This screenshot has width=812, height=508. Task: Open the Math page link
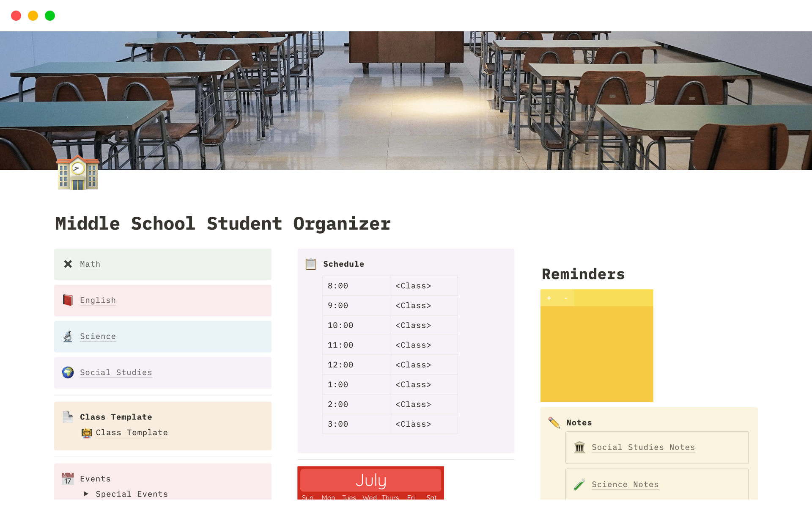[90, 264]
